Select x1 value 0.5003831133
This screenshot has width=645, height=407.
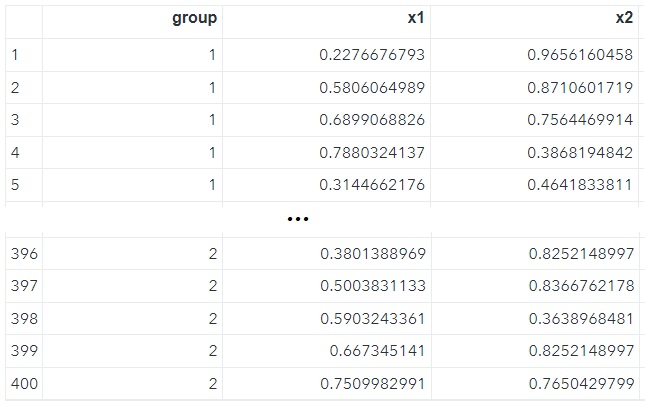tap(373, 286)
